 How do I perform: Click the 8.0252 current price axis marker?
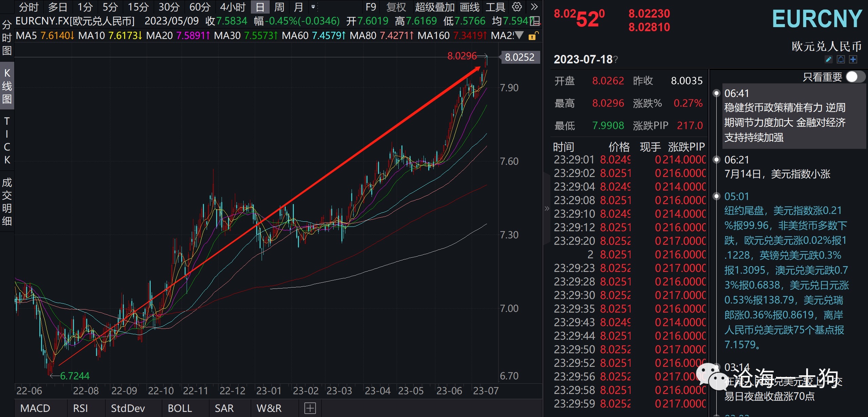[519, 57]
